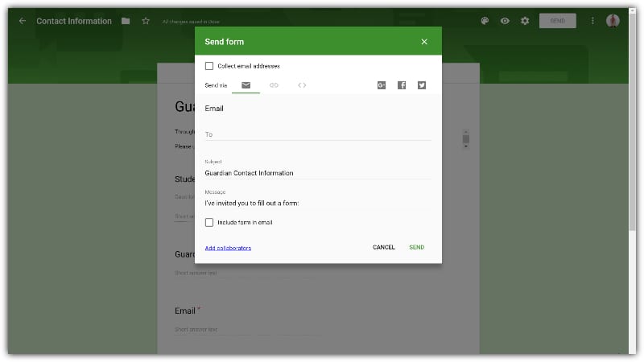Screen dimensions: 644x362
Task: Open the three-dot more options menu
Action: [593, 21]
